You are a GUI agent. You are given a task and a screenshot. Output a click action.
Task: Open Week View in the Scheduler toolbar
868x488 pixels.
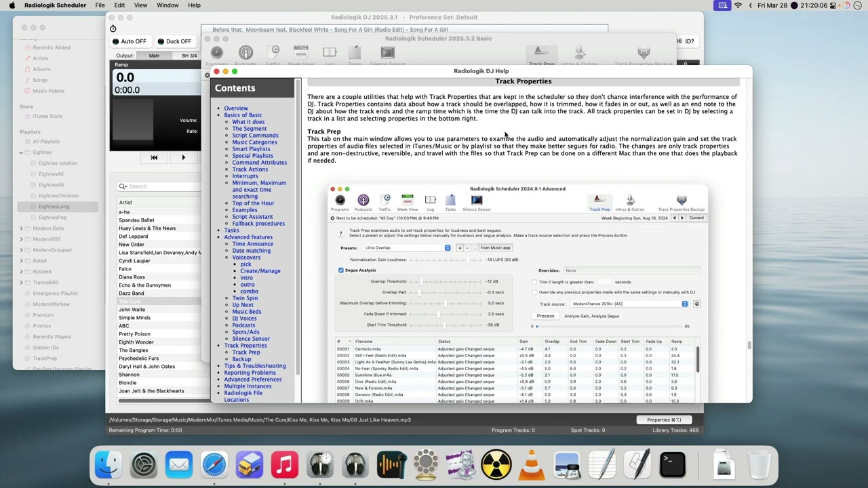coord(300,56)
